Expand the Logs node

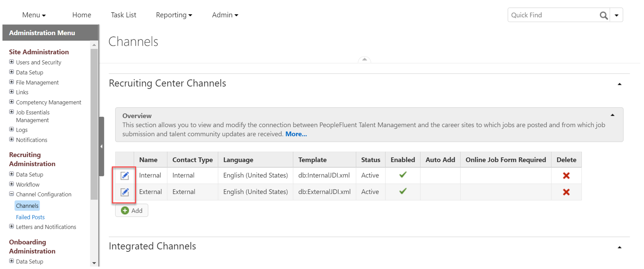point(11,129)
